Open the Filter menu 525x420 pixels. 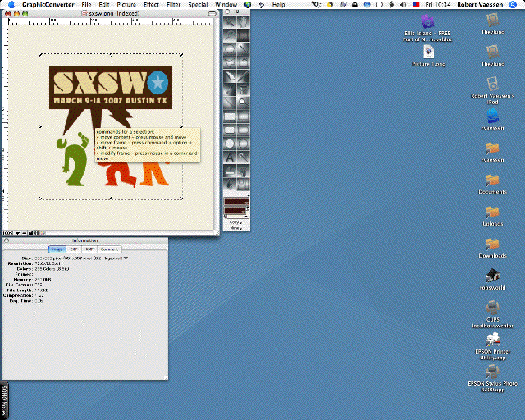pyautogui.click(x=173, y=5)
